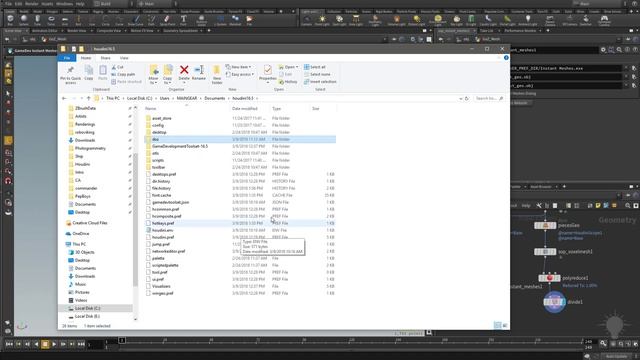
Task: Open OneDrive in the navigation pane
Action: click(80, 233)
